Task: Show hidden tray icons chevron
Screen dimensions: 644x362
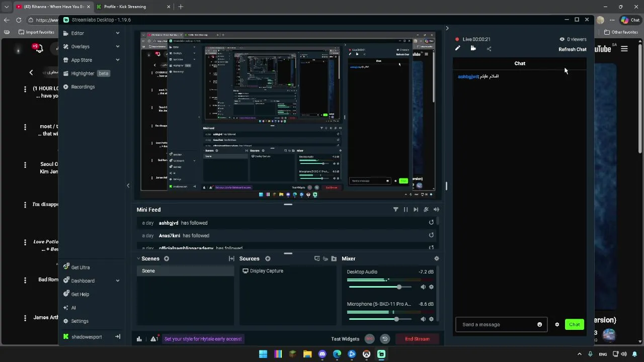Action: [579, 354]
